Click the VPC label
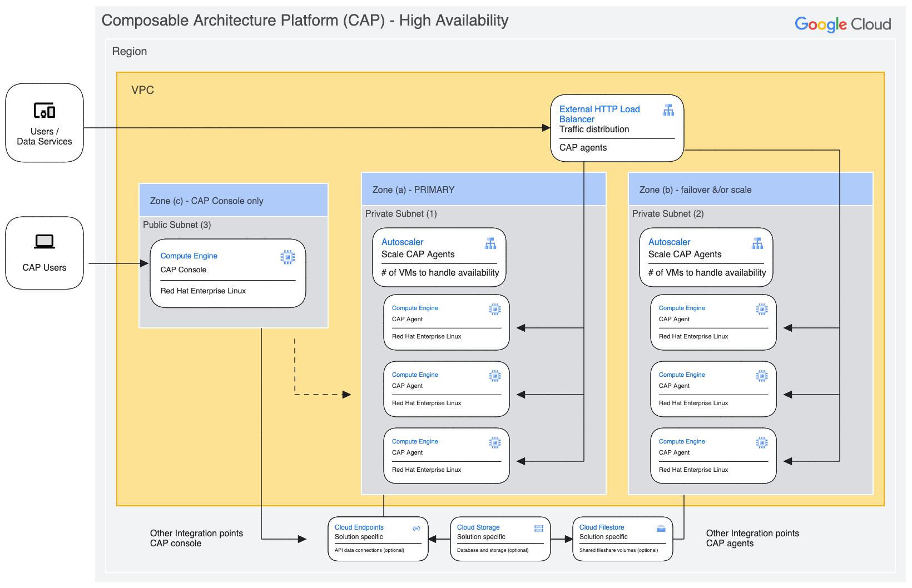 [x=142, y=90]
